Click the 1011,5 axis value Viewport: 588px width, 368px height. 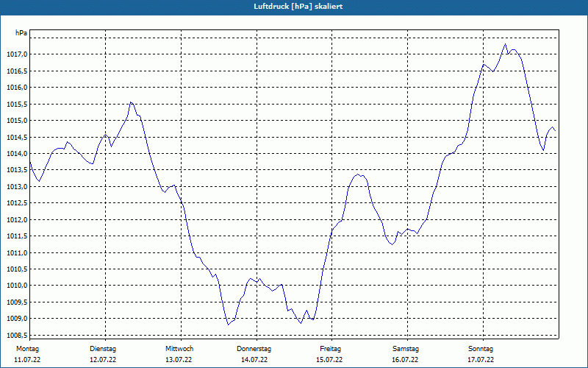pyautogui.click(x=17, y=236)
